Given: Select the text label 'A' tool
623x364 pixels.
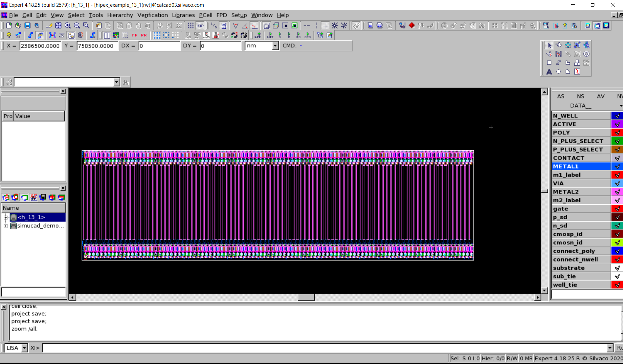Looking at the screenshot, I should click(x=549, y=72).
